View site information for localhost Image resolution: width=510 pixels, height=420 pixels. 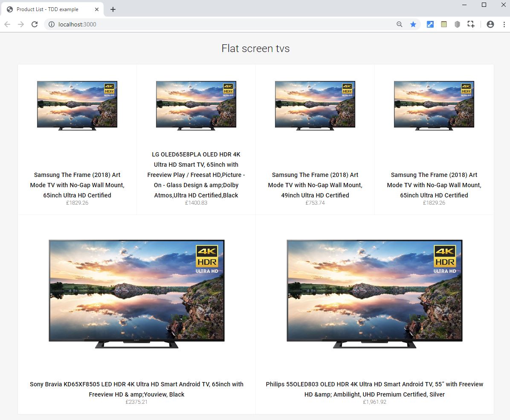[52, 24]
